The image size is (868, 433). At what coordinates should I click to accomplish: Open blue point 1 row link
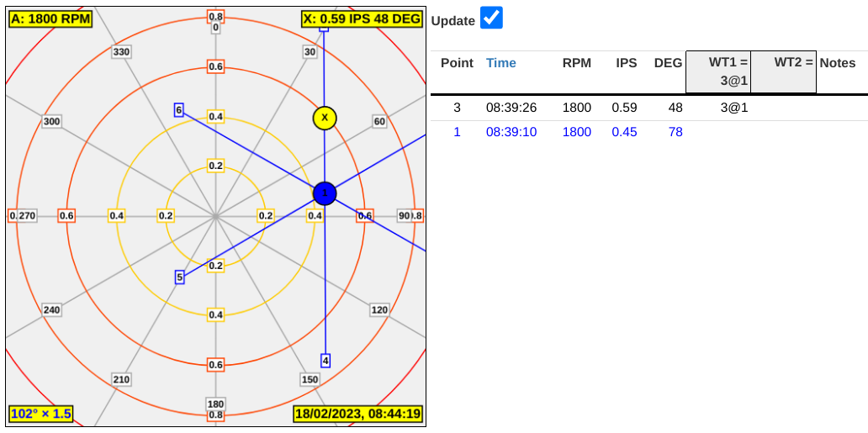457,132
